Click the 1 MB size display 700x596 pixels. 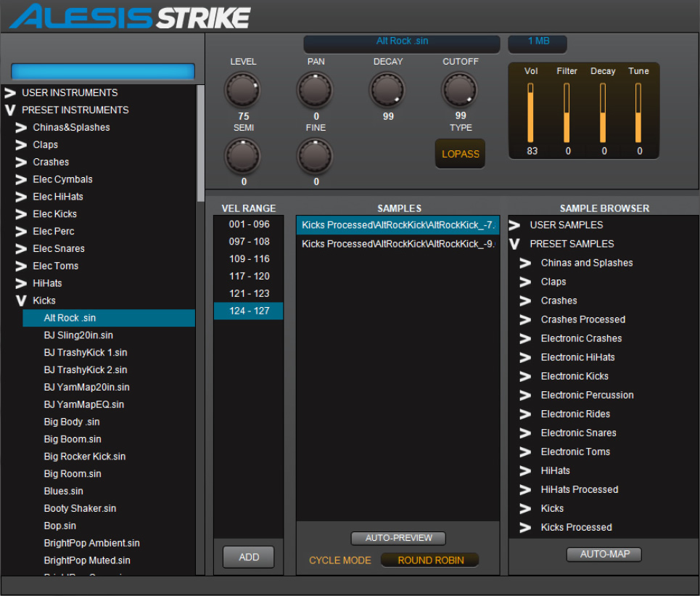click(x=538, y=44)
